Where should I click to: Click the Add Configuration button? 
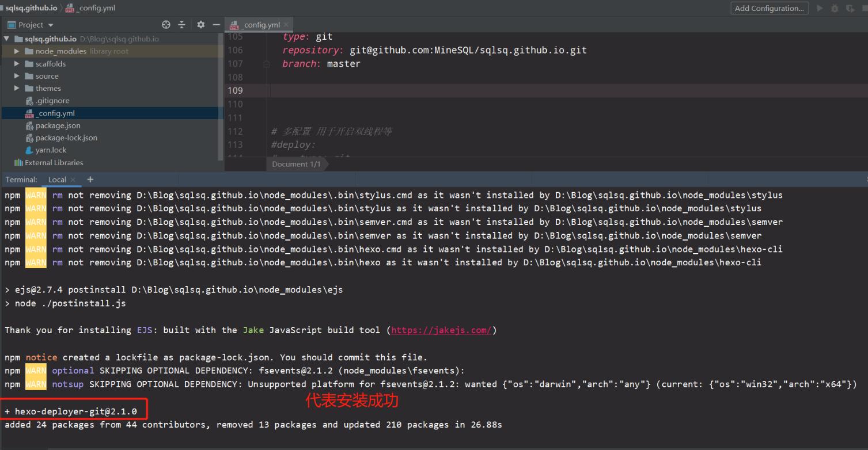click(769, 8)
